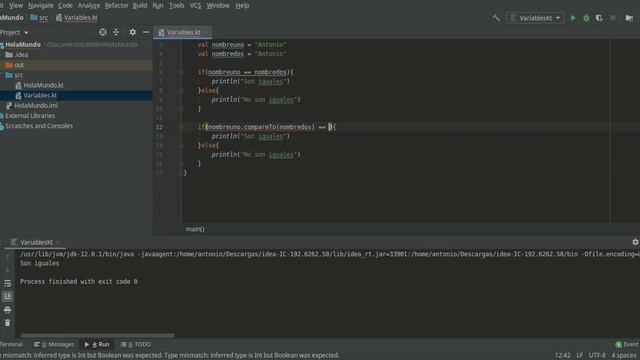Click the src breadcrumb in the navigation bar

[39, 18]
